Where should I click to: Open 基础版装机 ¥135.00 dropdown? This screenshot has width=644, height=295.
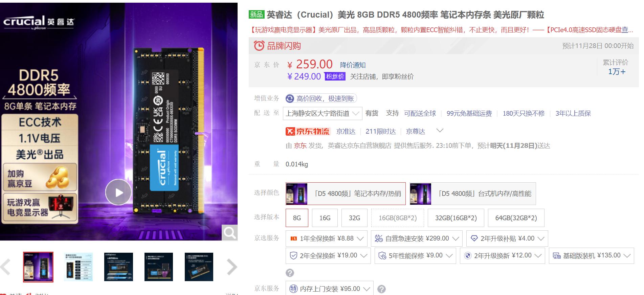[x=591, y=255]
